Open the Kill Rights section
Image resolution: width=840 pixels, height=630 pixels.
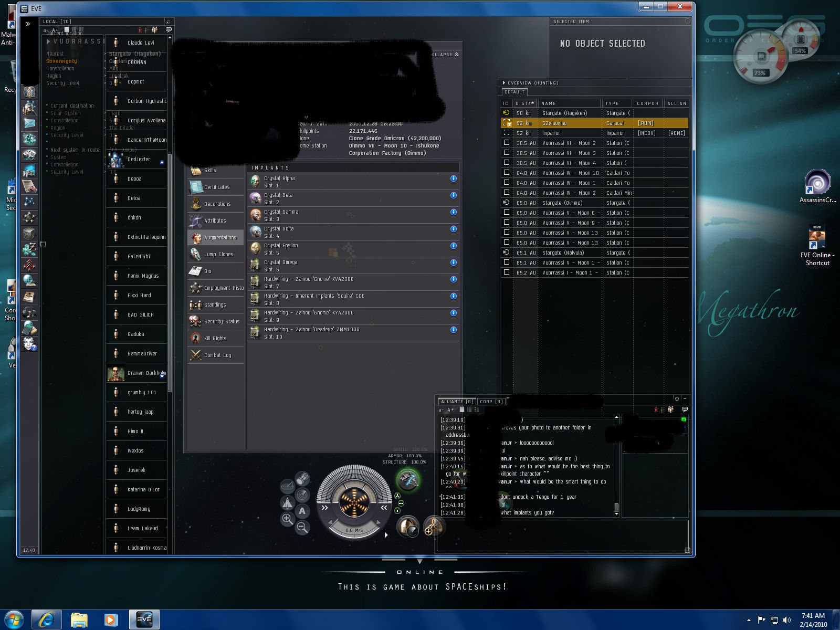tap(216, 338)
